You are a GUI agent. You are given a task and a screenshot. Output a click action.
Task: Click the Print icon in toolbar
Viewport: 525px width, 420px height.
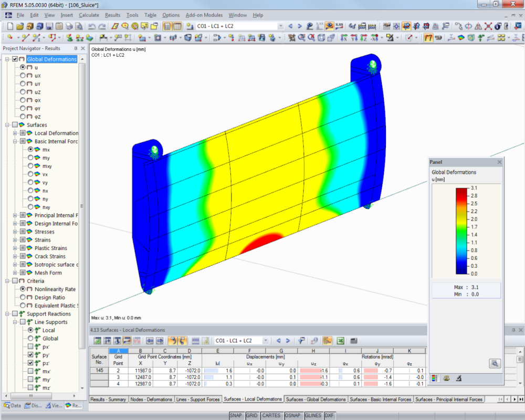click(69, 26)
